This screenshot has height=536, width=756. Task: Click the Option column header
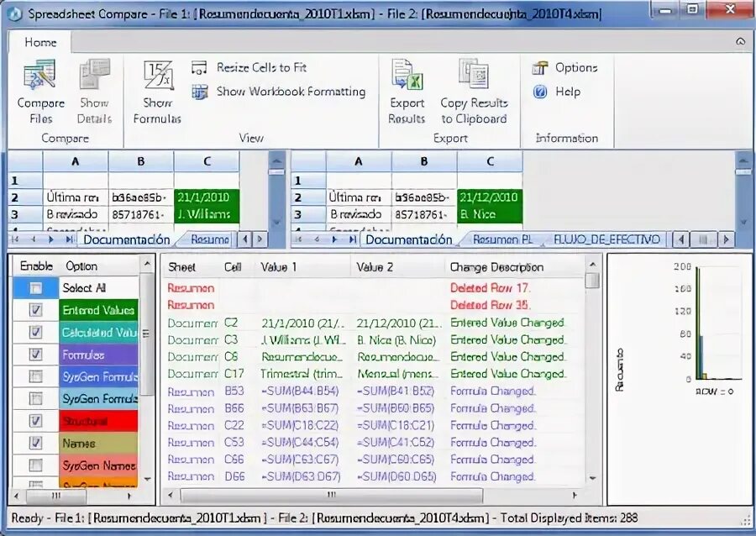click(99, 266)
